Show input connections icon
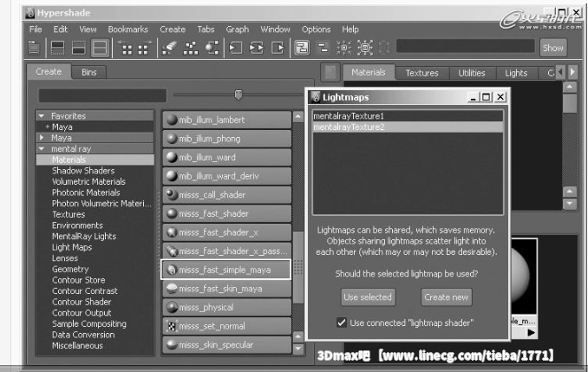Screen dimensions: 588x372 [x=236, y=48]
